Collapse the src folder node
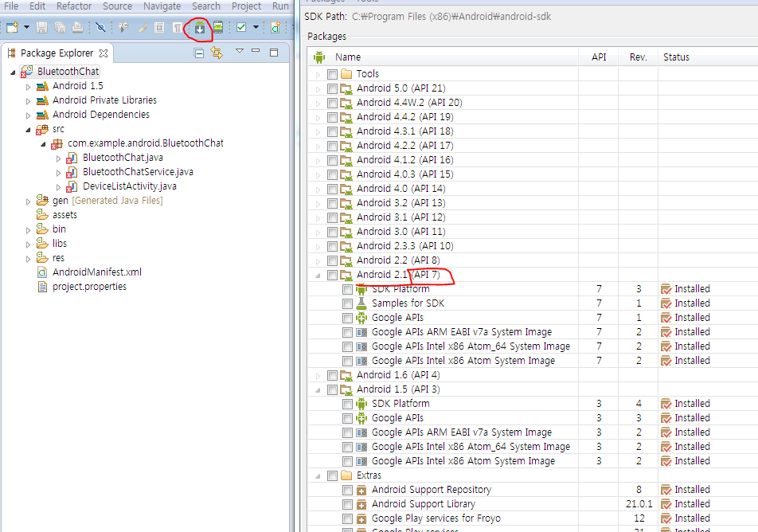Screen dimensions: 758x532 [x=28, y=130]
